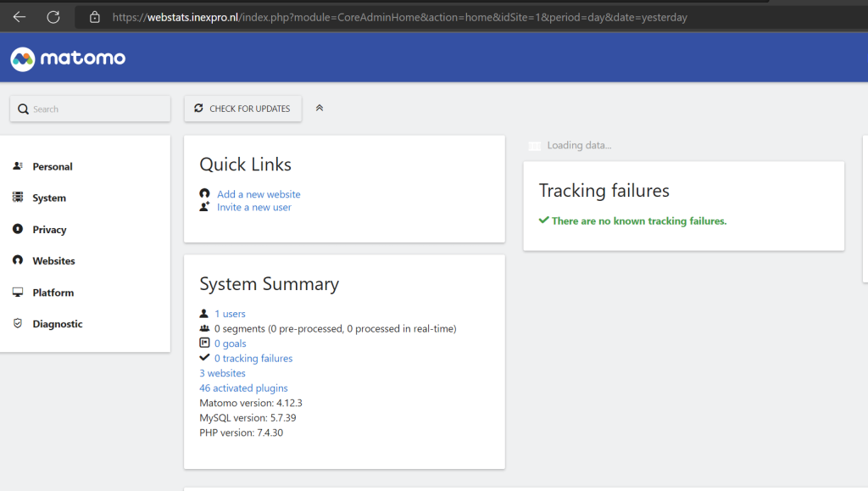Click the System menu server icon
The height and width of the screenshot is (491, 868).
[18, 197]
